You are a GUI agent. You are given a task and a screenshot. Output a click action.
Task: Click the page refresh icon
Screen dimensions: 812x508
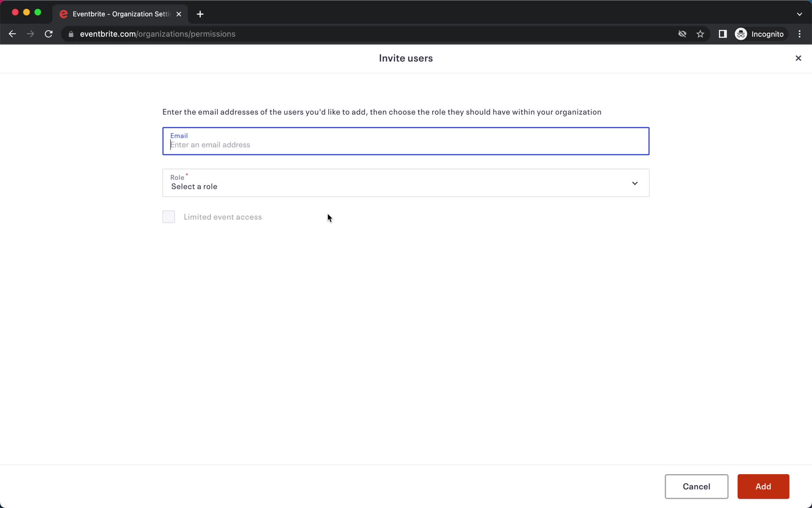[x=49, y=34]
